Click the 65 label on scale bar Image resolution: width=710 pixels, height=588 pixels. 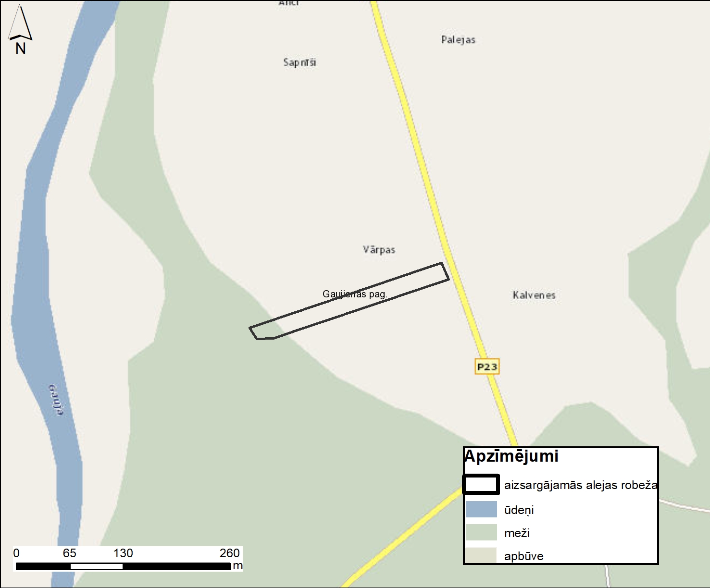[x=69, y=553]
